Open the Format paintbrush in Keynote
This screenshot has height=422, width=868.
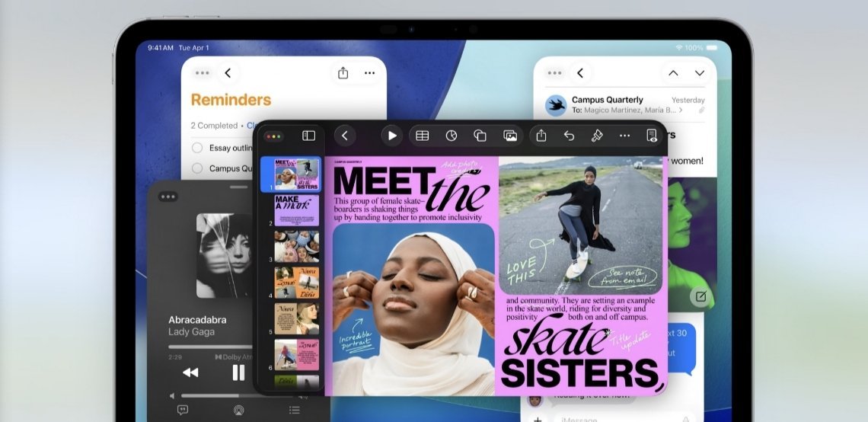[597, 136]
